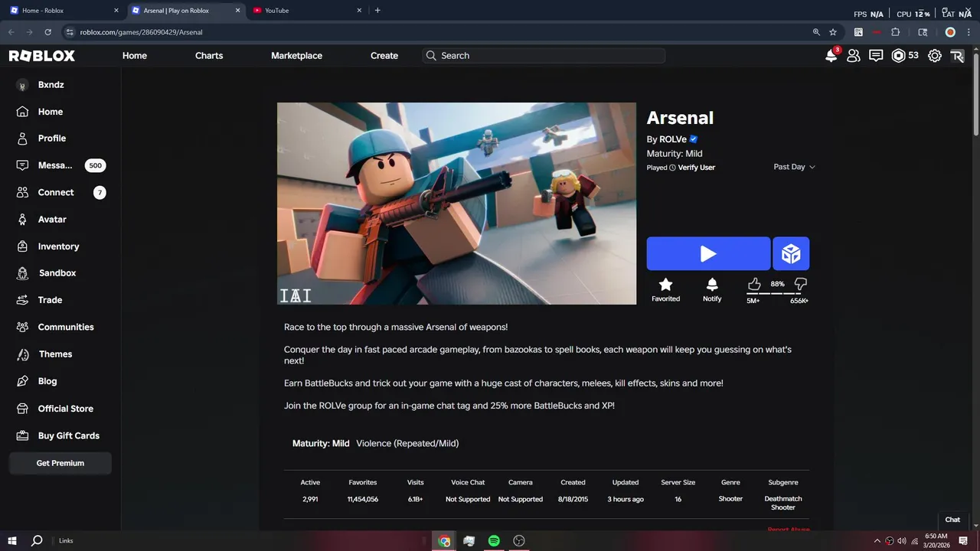980x551 pixels.
Task: Click the Windows taskbar search icon
Action: (x=37, y=541)
